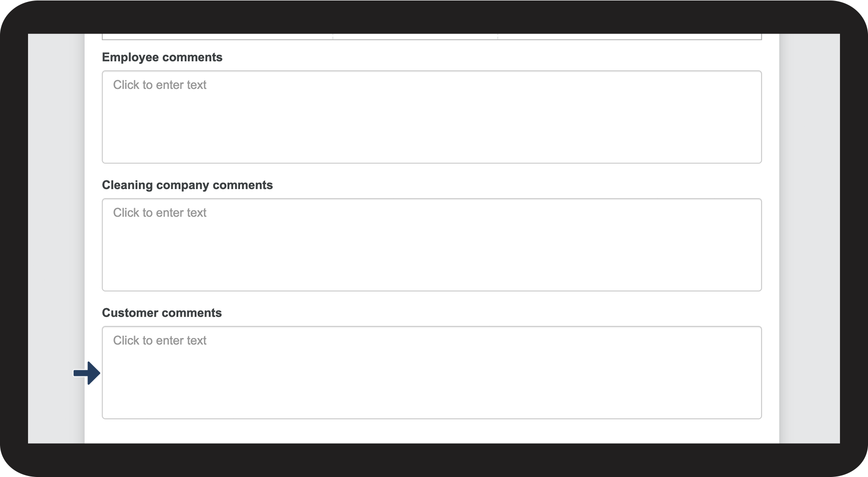This screenshot has width=868, height=477.
Task: Click the "Customer comments" heading text
Action: click(162, 313)
